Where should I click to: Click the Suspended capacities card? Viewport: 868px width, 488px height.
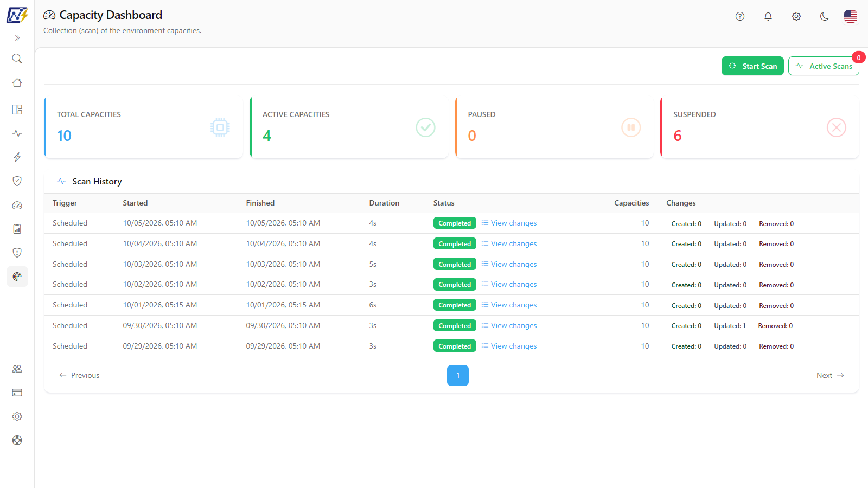pyautogui.click(x=759, y=127)
